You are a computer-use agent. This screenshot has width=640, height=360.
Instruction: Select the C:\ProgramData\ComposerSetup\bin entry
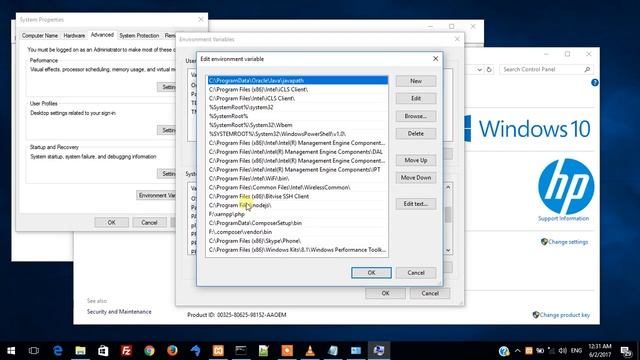(x=298, y=223)
